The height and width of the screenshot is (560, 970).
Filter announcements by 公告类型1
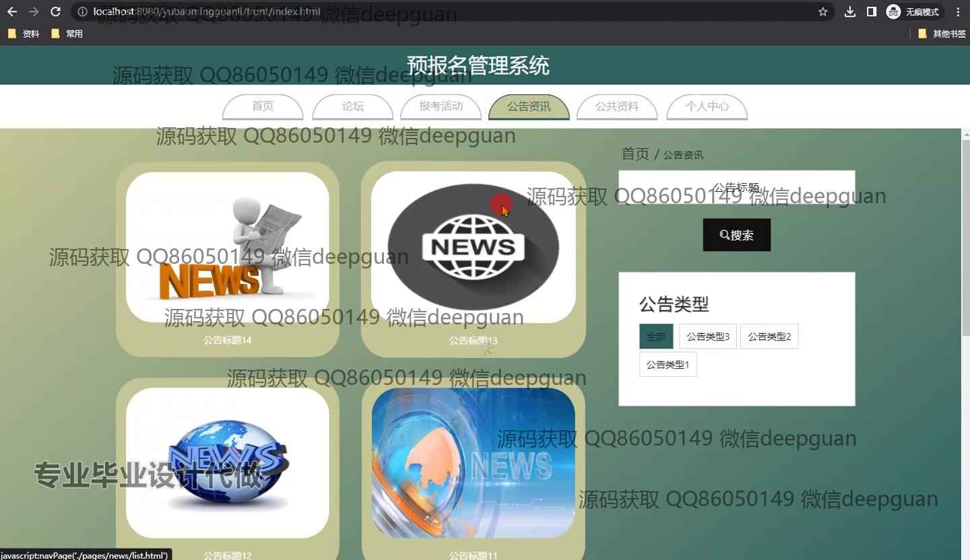click(x=668, y=365)
